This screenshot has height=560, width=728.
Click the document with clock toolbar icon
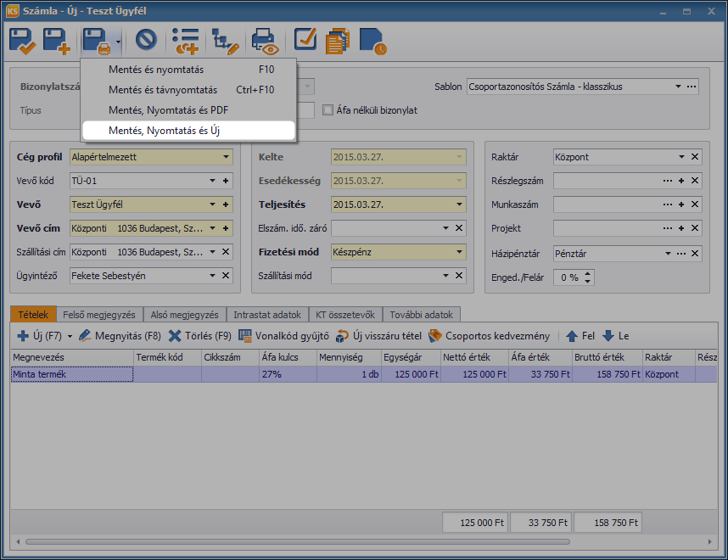[x=372, y=42]
